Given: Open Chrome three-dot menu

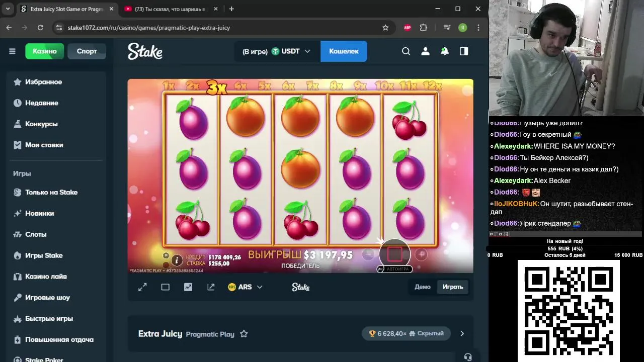Looking at the screenshot, I should [x=478, y=28].
